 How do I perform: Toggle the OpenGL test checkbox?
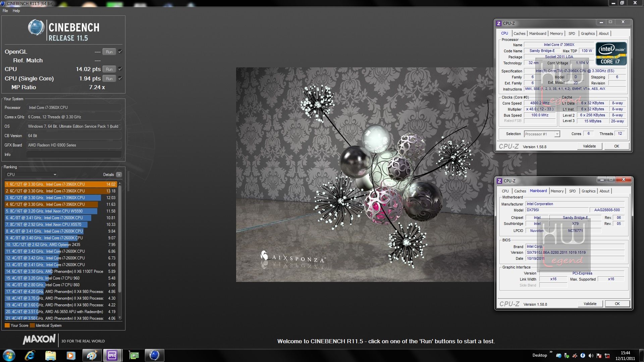pos(120,52)
